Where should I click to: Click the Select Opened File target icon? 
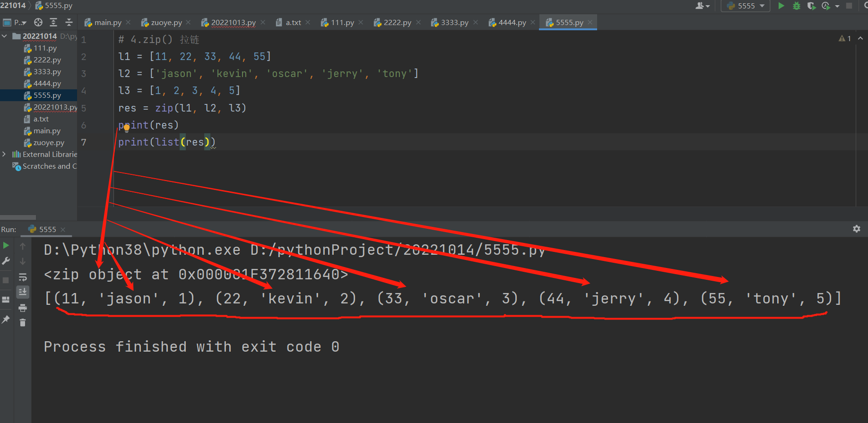[38, 22]
